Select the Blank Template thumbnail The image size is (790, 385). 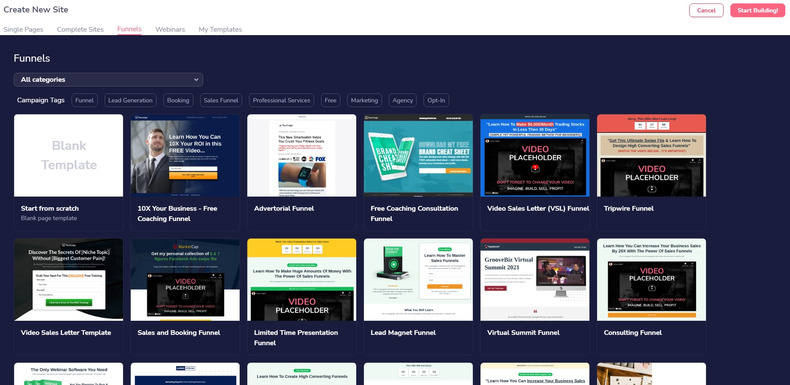(x=69, y=155)
